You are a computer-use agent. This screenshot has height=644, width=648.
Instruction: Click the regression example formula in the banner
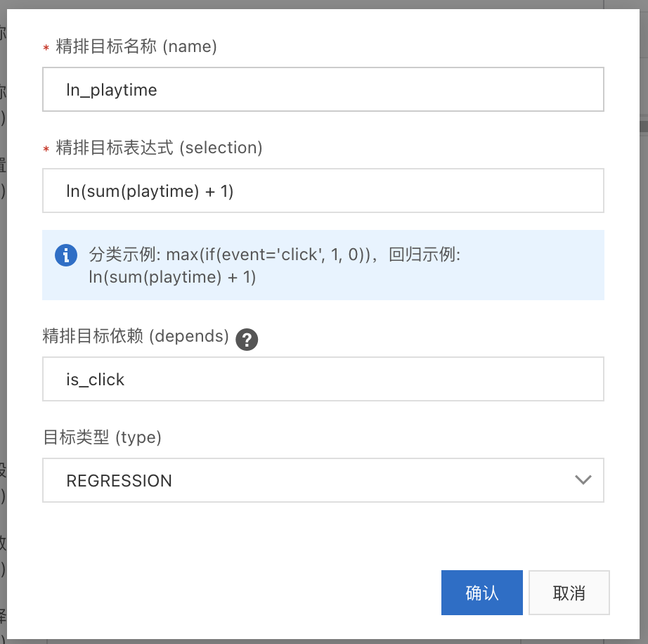[x=172, y=277]
